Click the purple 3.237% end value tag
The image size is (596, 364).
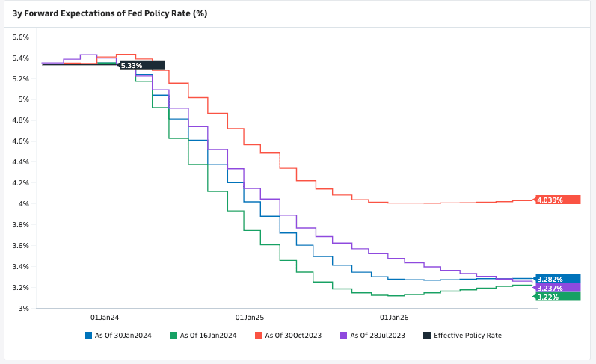point(558,288)
